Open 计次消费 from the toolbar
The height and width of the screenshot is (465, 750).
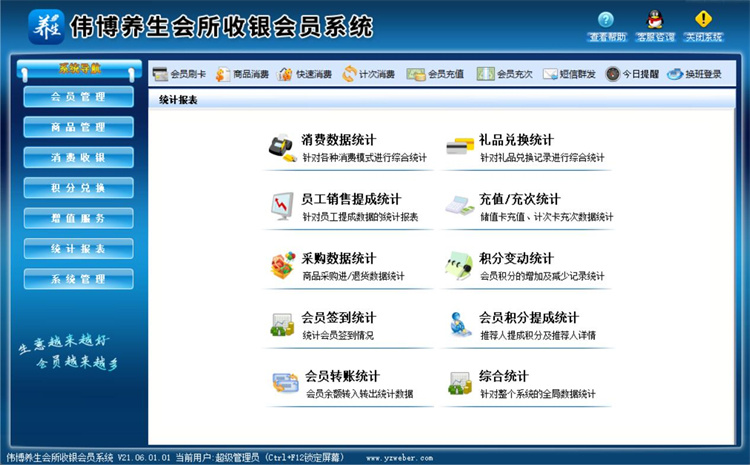(369, 74)
